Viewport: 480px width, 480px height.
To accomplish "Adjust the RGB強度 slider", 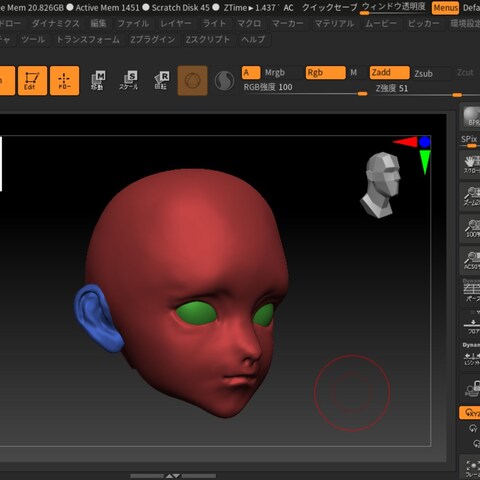I will pyautogui.click(x=305, y=89).
